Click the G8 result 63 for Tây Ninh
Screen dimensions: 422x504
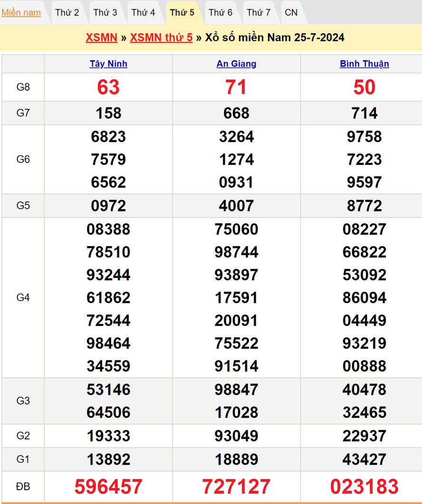108,87
